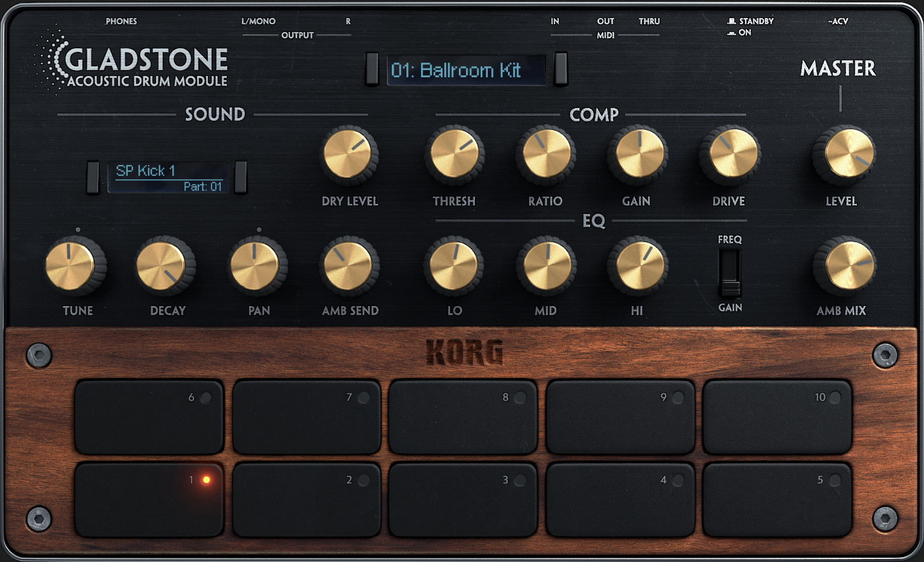Click the AMB MIX knob
924x562 pixels.
point(848,266)
